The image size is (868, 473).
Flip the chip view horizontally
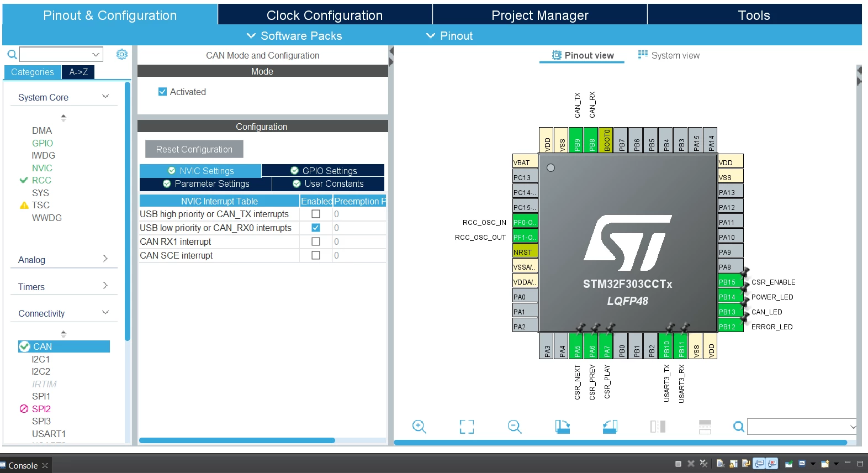[x=658, y=427]
